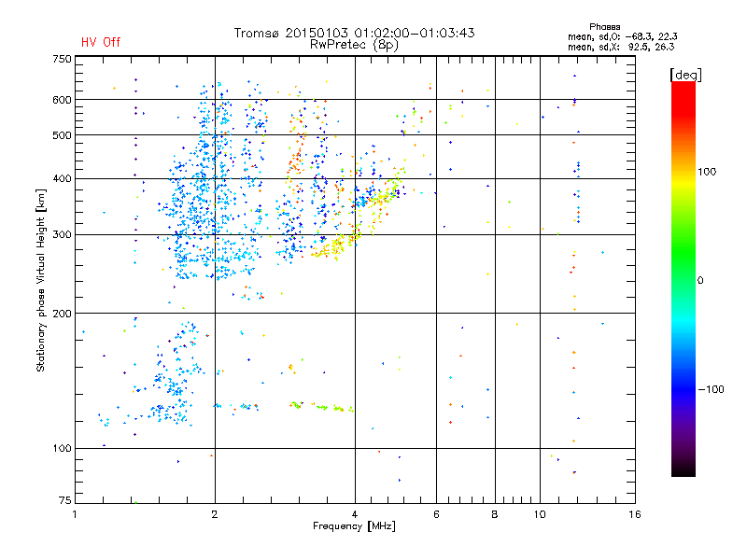Select the frequency axis tick "6"
Screen dimensions: 747x560
[x=436, y=514]
